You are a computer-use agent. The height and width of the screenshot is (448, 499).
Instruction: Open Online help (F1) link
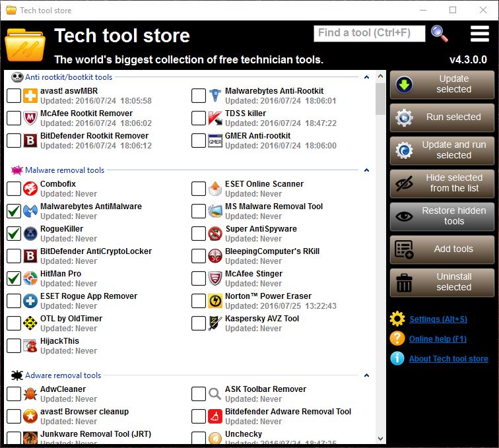(438, 339)
